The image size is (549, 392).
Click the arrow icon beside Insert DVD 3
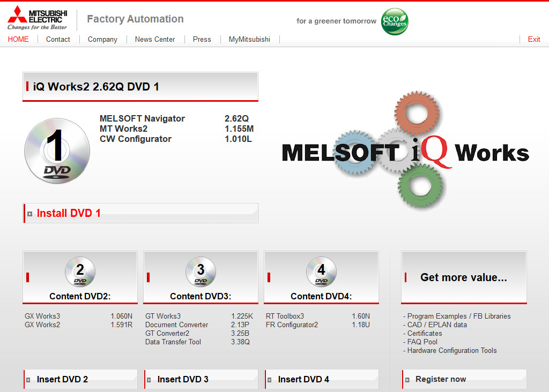coord(149,380)
